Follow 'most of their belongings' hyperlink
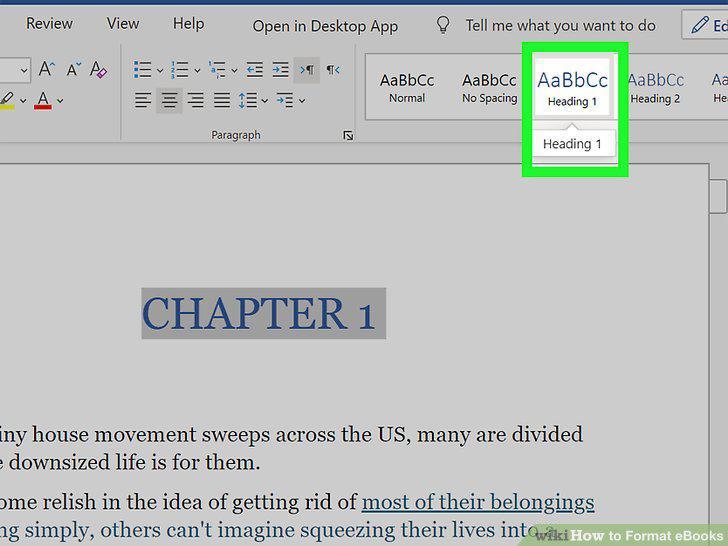This screenshot has height=546, width=728. click(478, 502)
